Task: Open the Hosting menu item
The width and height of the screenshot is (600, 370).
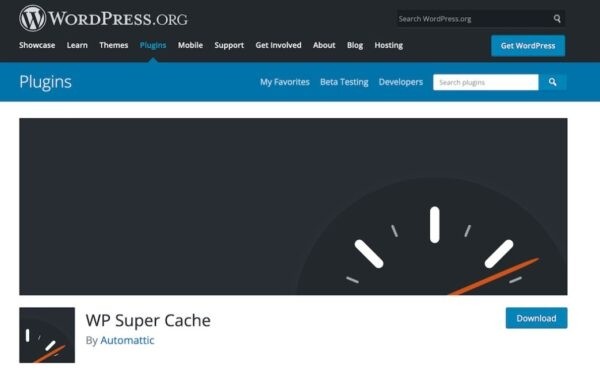Action: point(388,45)
